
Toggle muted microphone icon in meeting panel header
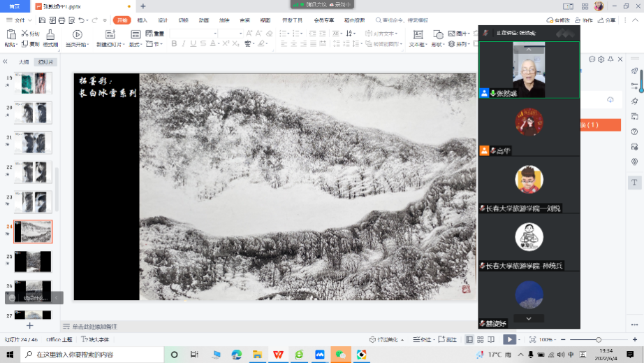click(485, 33)
